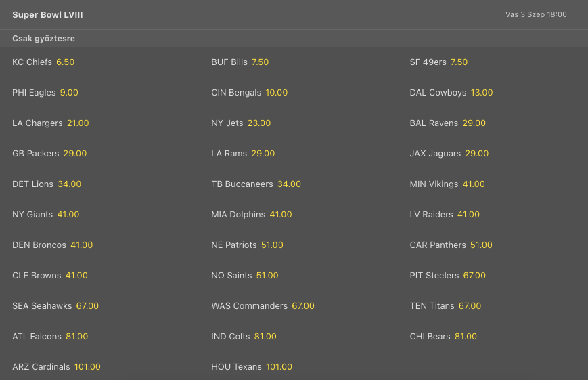Viewport: 588px width, 380px height.
Task: Pick WAS Commanders at 67.00
Action: (302, 306)
